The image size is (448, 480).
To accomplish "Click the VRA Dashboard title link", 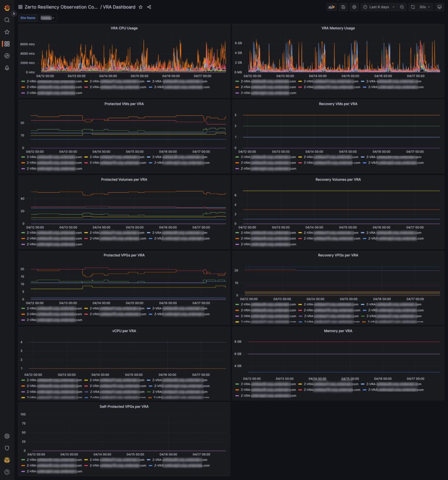I will pyautogui.click(x=119, y=7).
